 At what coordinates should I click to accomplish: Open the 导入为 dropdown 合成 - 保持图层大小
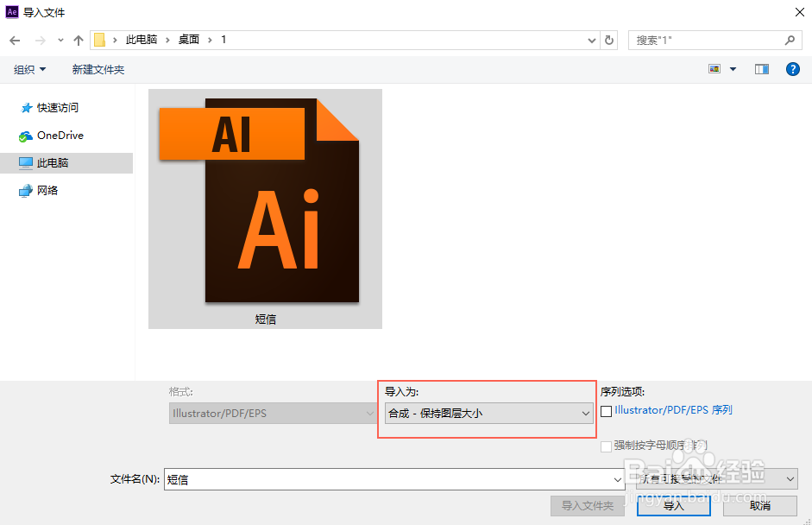coord(489,413)
